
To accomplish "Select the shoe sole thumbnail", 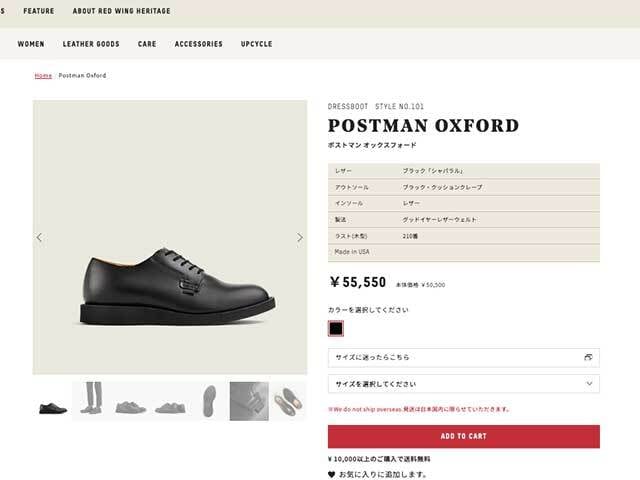I will pos(209,402).
